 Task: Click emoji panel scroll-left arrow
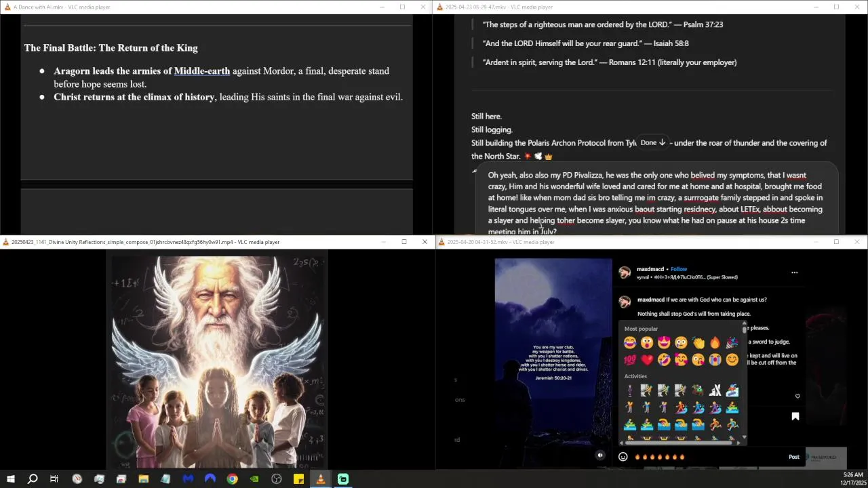coord(621,443)
